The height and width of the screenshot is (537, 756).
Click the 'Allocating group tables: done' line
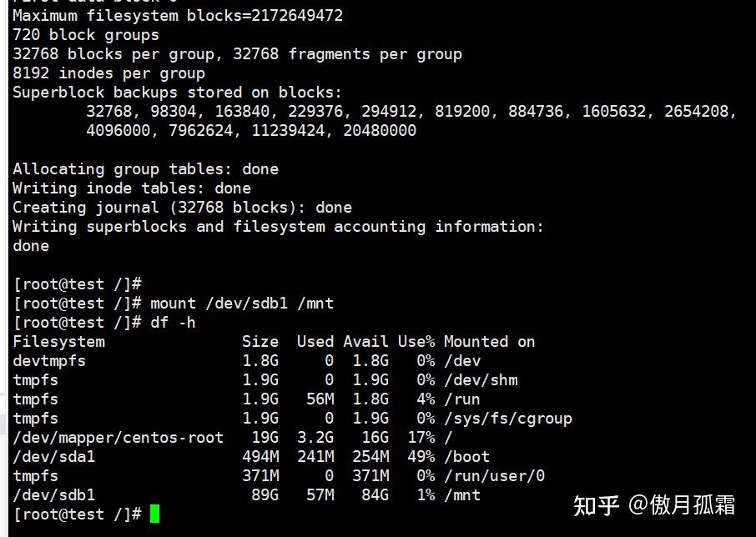tap(145, 169)
